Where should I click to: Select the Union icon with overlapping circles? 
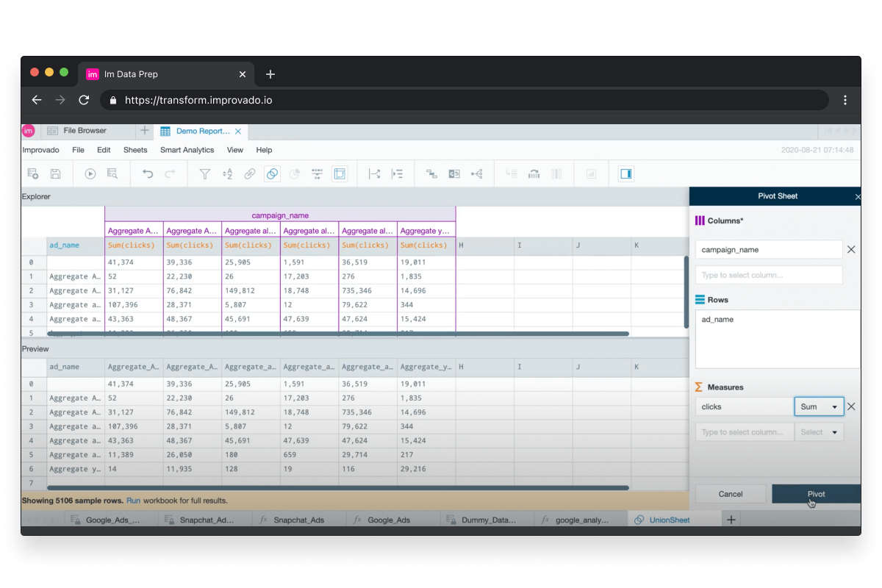point(271,173)
